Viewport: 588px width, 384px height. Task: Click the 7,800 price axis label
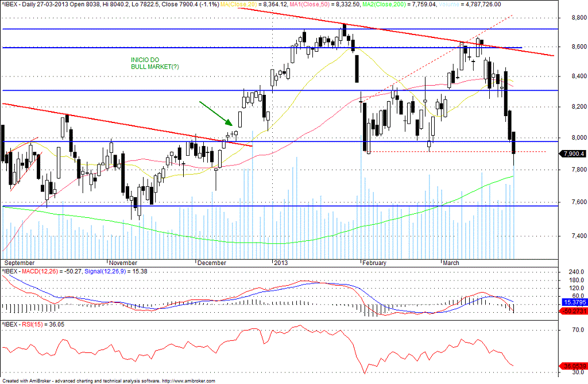[x=579, y=170]
